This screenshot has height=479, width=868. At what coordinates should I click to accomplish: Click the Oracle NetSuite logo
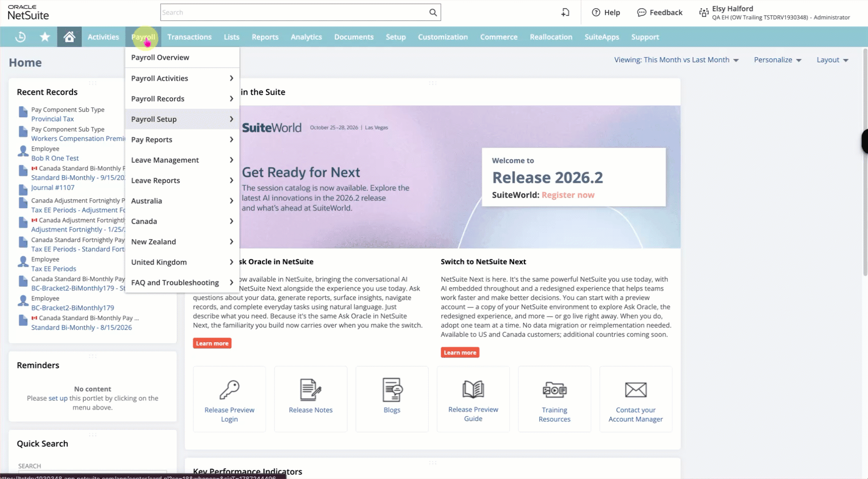pyautogui.click(x=29, y=12)
